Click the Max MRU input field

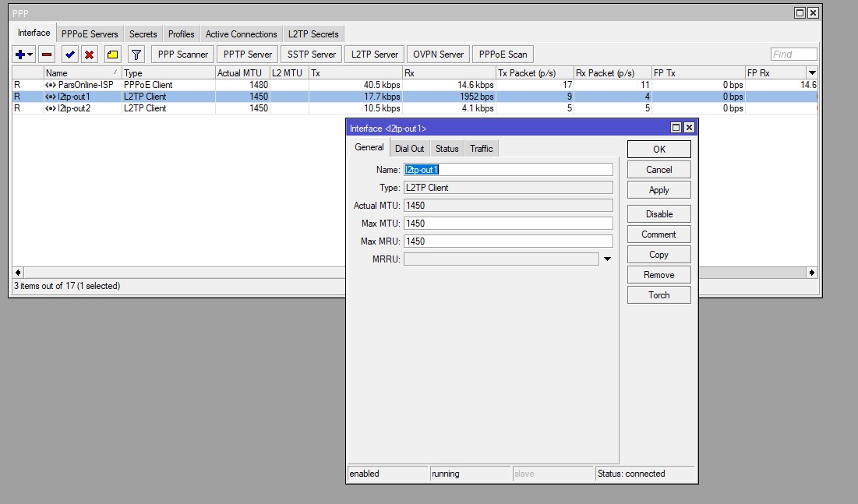(508, 241)
